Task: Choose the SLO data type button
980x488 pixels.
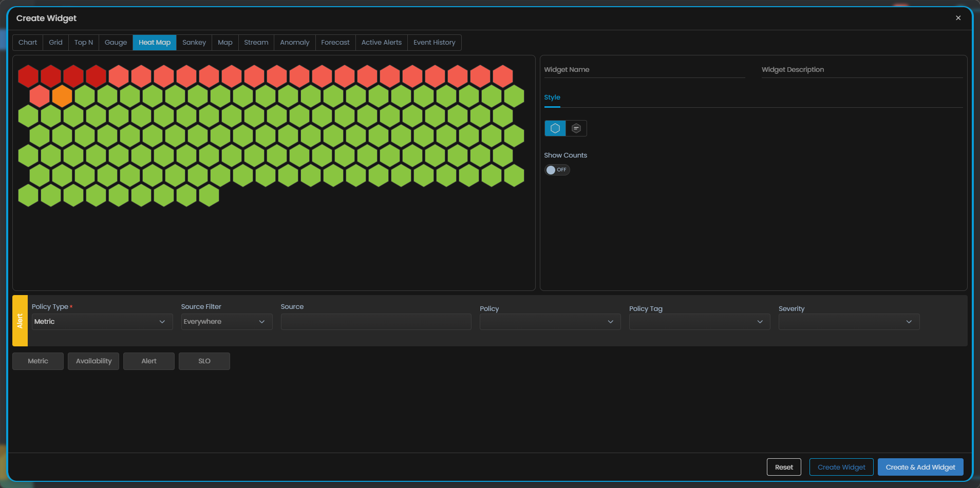Action: coord(204,361)
